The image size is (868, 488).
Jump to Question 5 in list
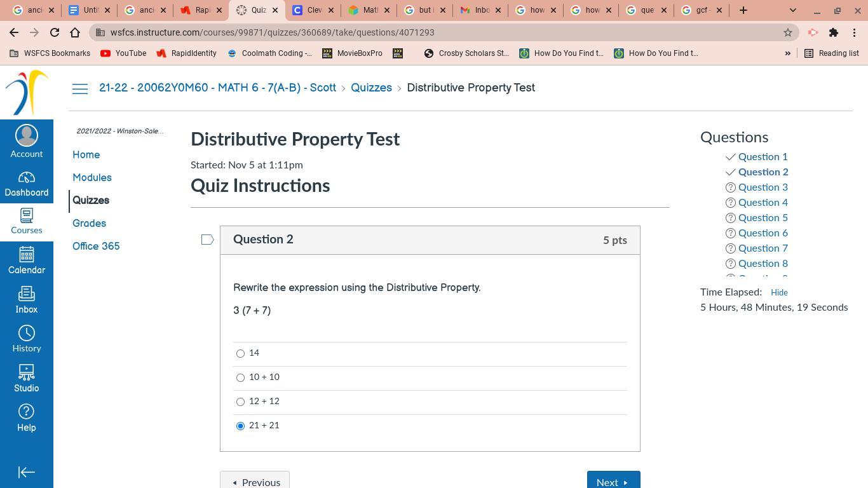tap(763, 218)
